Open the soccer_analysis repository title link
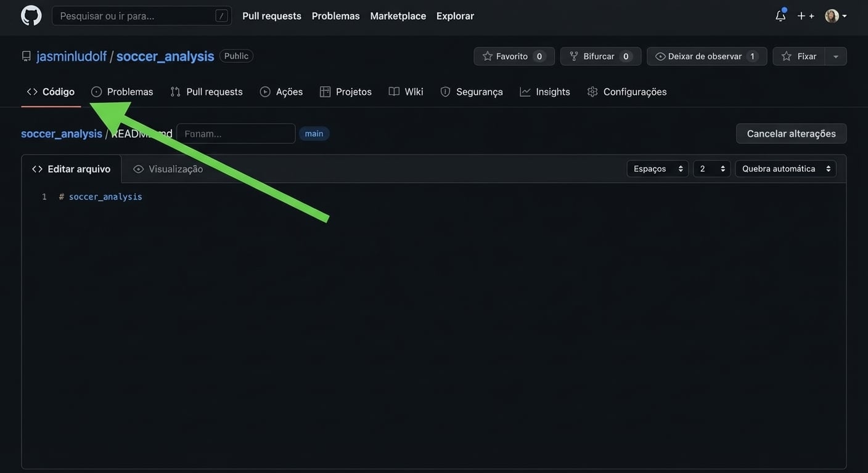This screenshot has height=473, width=868. 165,56
